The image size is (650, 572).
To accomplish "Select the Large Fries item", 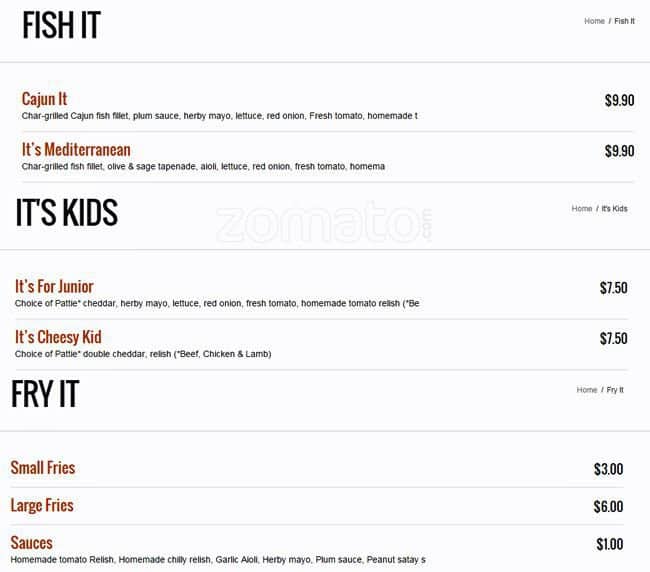I will click(42, 505).
